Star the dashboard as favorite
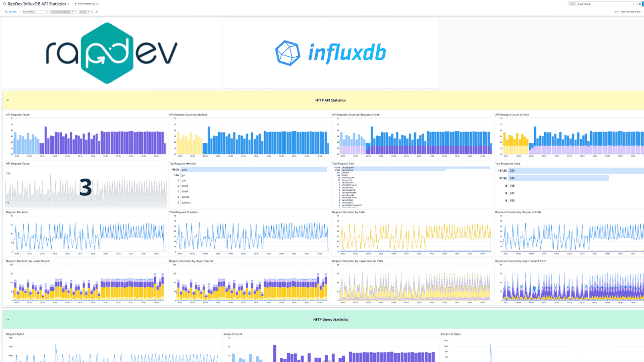644x362 pixels. (4, 4)
